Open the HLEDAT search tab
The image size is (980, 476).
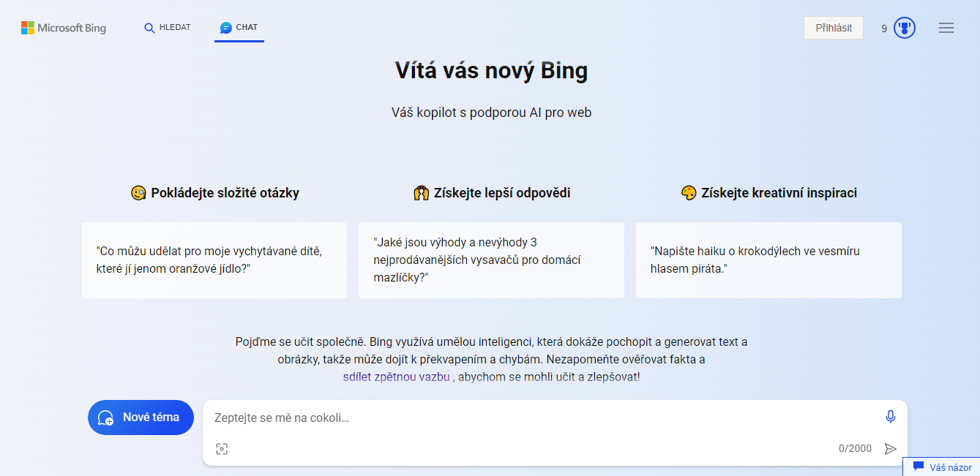tap(168, 28)
